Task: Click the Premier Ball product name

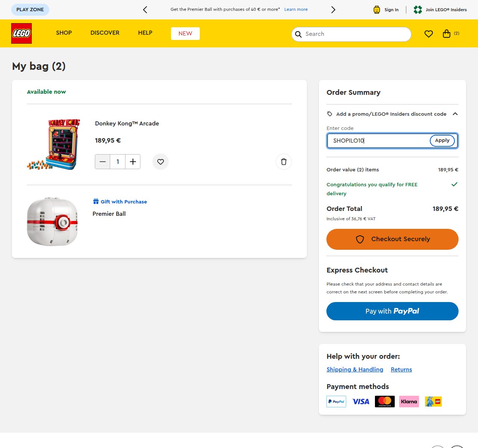Action: [109, 214]
